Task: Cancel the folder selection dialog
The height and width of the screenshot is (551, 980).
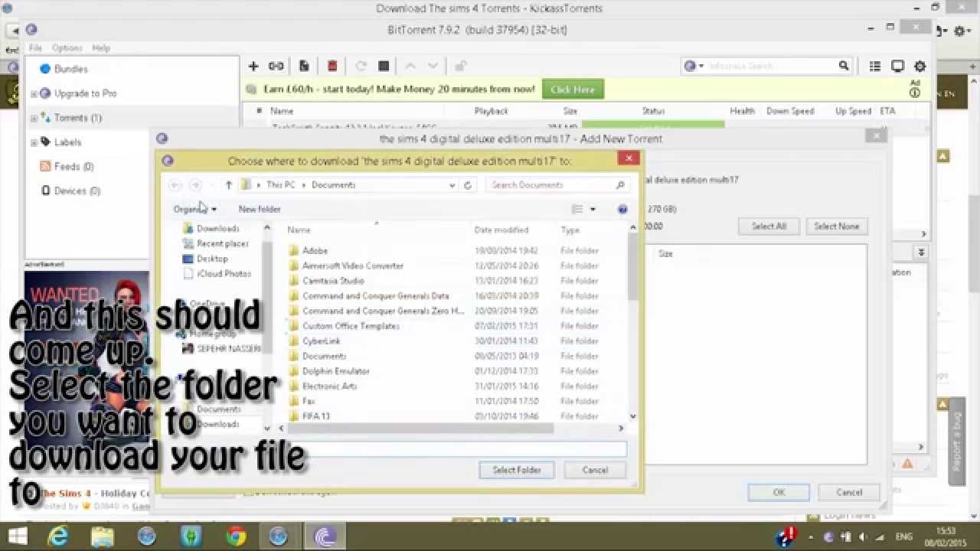Action: coord(595,470)
